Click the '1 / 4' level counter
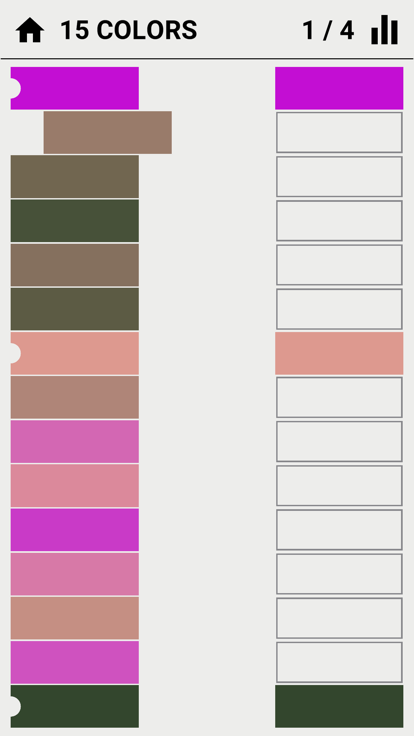This screenshot has width=414, height=736. click(x=328, y=31)
